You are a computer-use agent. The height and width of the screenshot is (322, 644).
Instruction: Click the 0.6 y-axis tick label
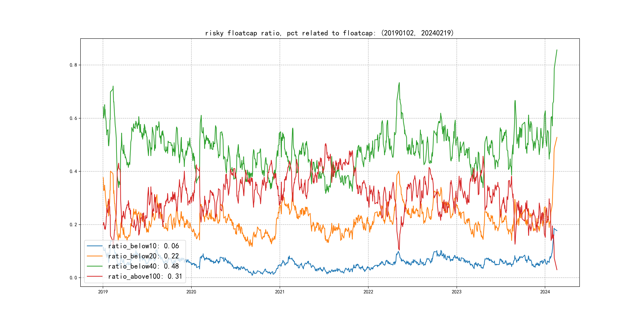point(73,118)
